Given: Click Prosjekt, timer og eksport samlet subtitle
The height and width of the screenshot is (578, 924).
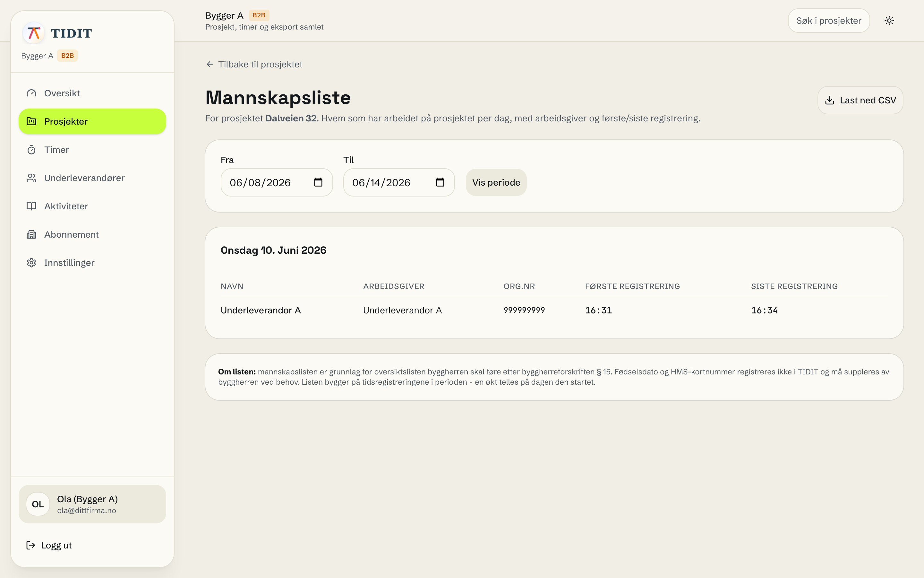Looking at the screenshot, I should tap(264, 27).
